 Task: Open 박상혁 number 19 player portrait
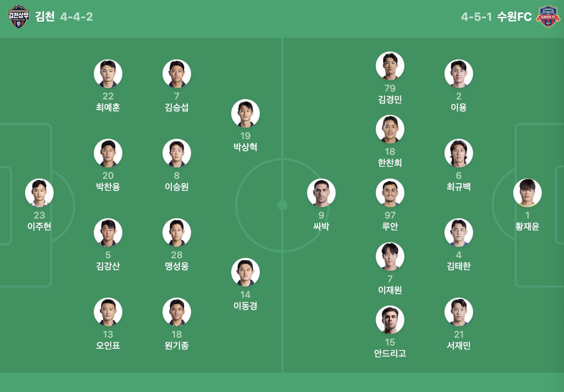(x=245, y=114)
